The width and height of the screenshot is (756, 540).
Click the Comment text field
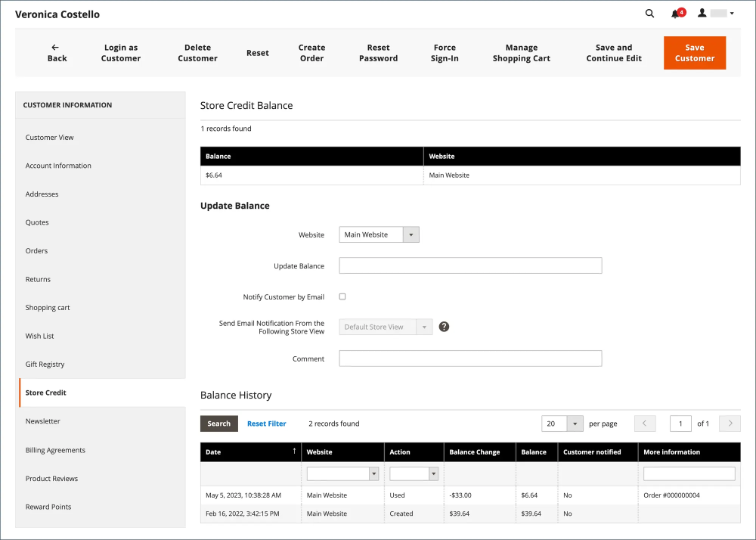(x=470, y=358)
